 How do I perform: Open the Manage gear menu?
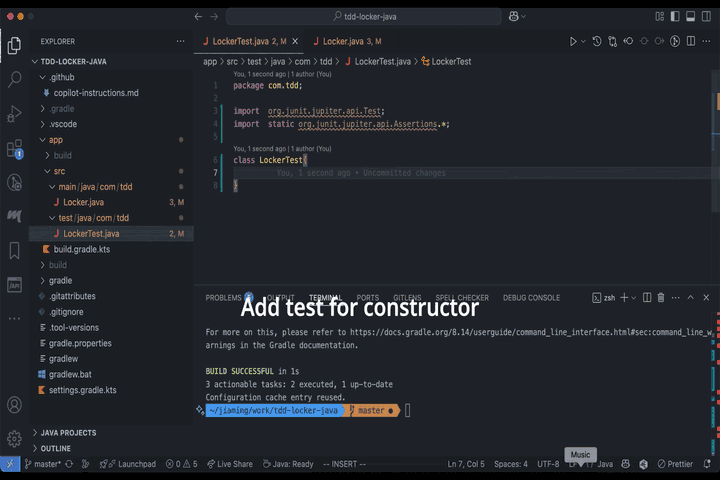point(14,439)
